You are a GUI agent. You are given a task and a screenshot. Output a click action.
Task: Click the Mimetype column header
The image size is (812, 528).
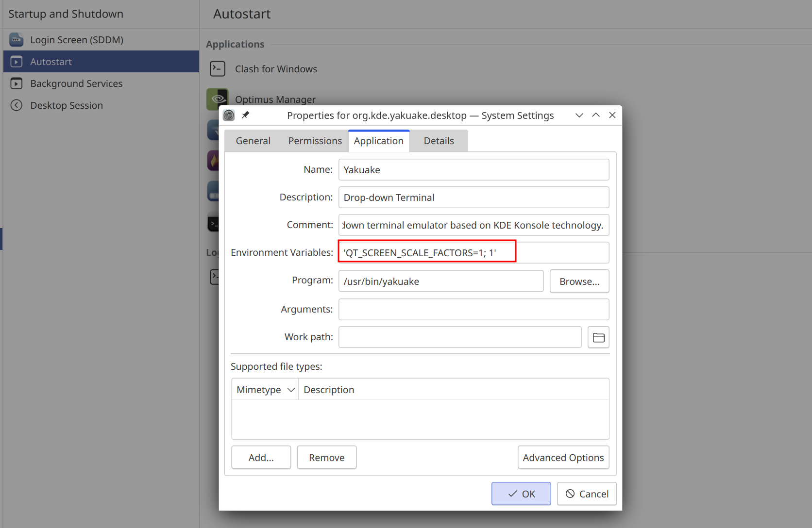click(x=265, y=390)
